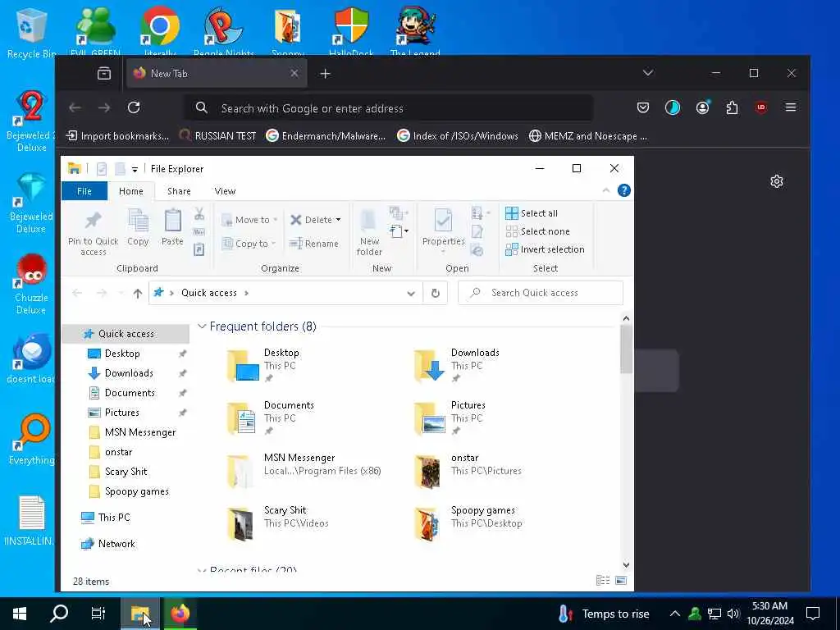The height and width of the screenshot is (630, 840).
Task: Select This PC in navigation pane
Action: (113, 518)
